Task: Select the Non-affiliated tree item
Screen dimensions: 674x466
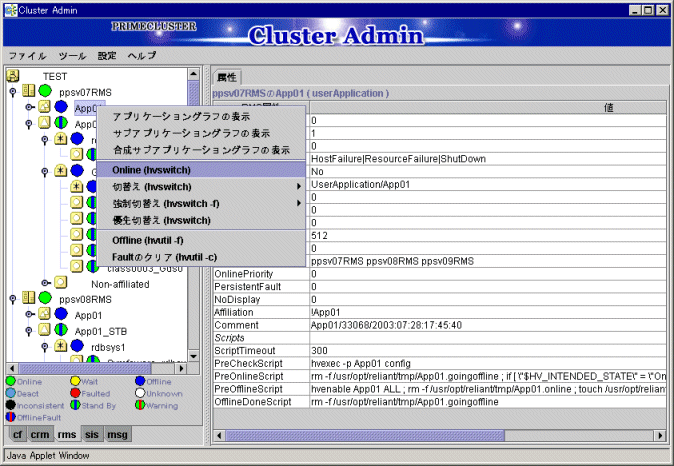Action: pyautogui.click(x=120, y=284)
